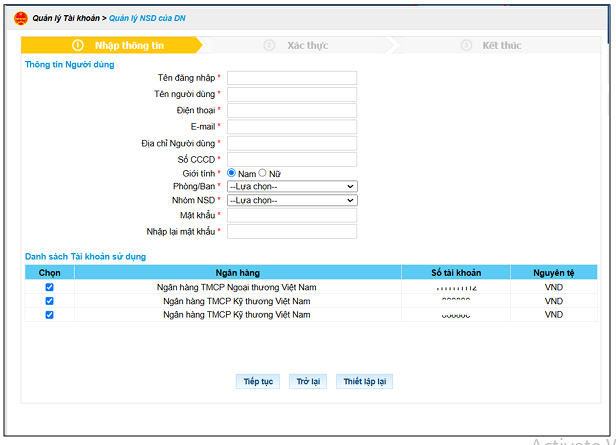This screenshot has height=445, width=616.
Task: Click the Mật khẩu password field
Action: pos(292,215)
